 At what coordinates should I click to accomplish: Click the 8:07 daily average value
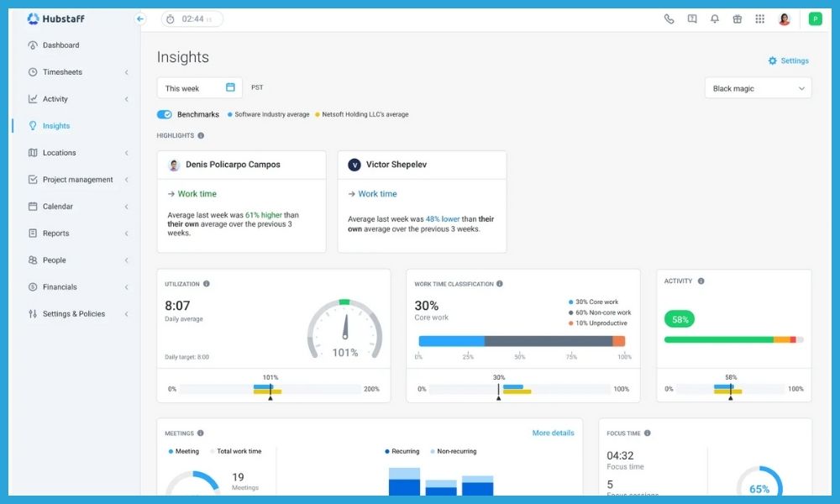pos(177,306)
